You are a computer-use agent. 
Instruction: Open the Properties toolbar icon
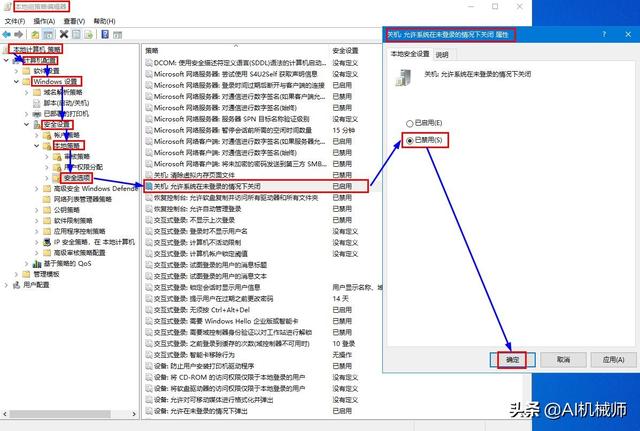(x=76, y=34)
